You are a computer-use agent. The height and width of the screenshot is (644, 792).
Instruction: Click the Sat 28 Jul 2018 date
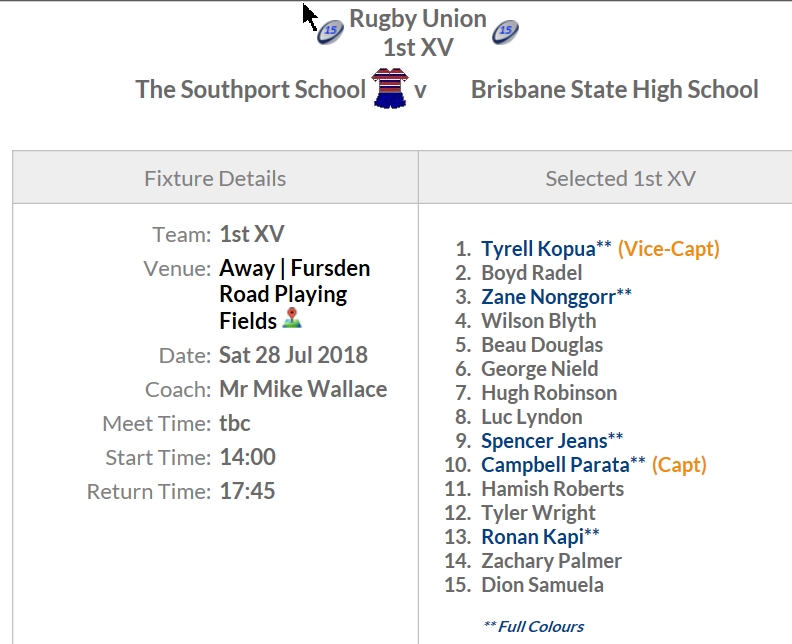(x=293, y=355)
